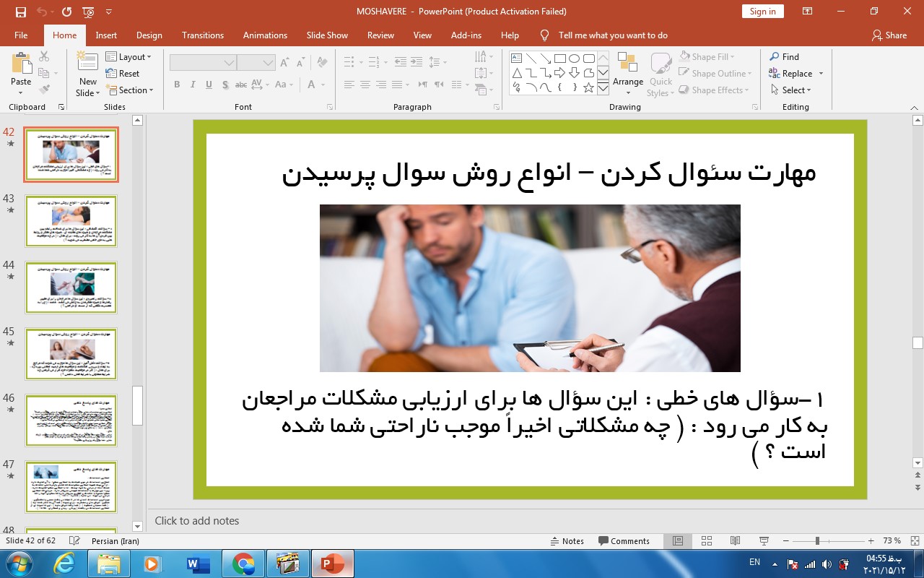
Task: Expand the Select dropdown in Editing
Action: point(790,90)
